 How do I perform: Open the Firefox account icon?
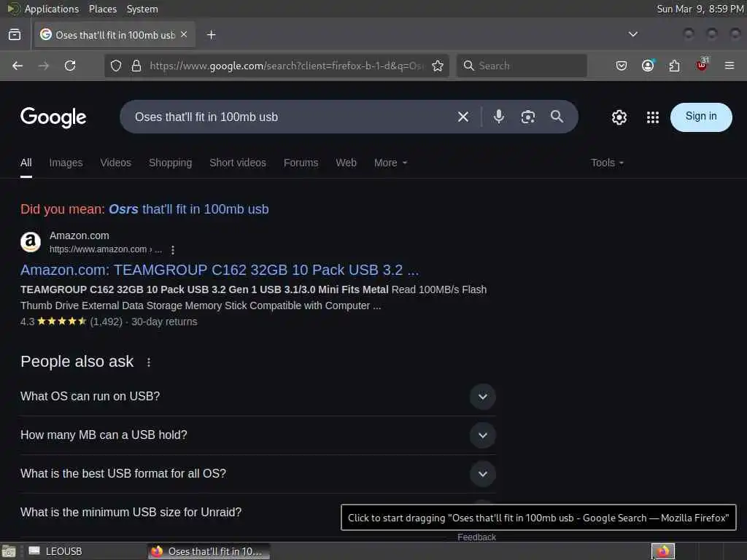648,66
